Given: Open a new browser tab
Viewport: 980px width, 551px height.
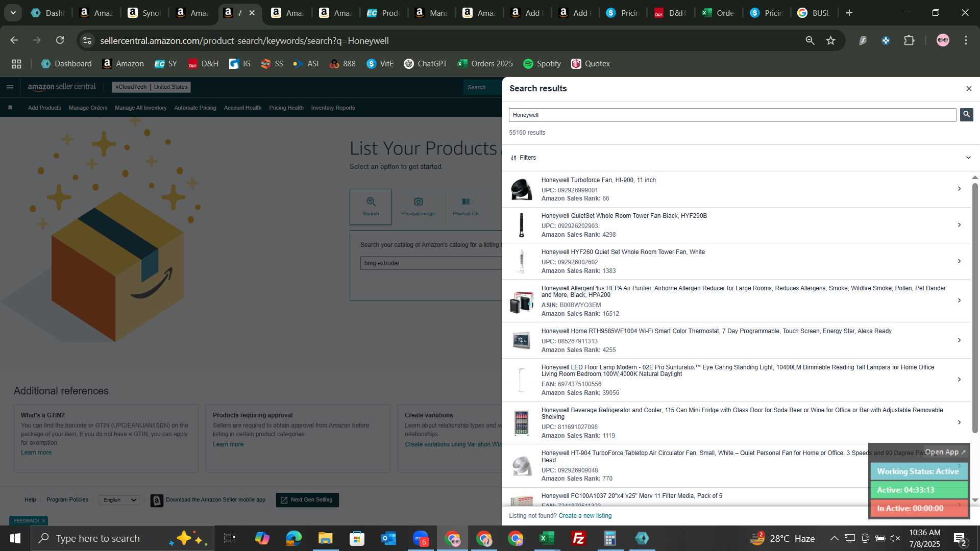Looking at the screenshot, I should click(x=849, y=13).
